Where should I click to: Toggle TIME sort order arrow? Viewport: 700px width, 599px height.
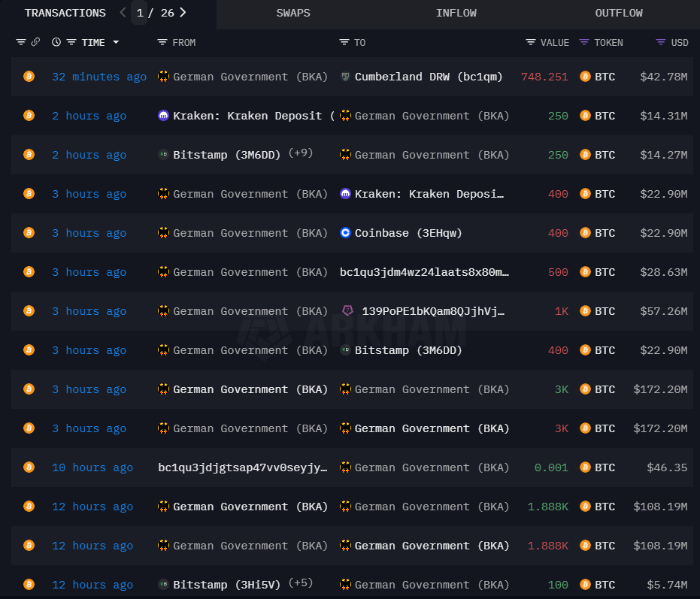[116, 43]
